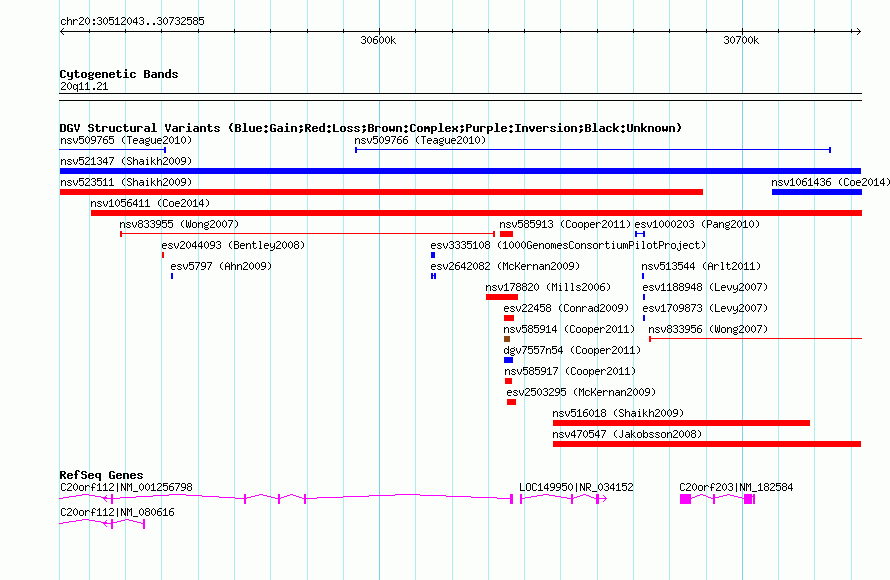The width and height of the screenshot is (890, 580).
Task: Click the red bar under nsv1056411 (Coe2014)
Action: click(476, 213)
